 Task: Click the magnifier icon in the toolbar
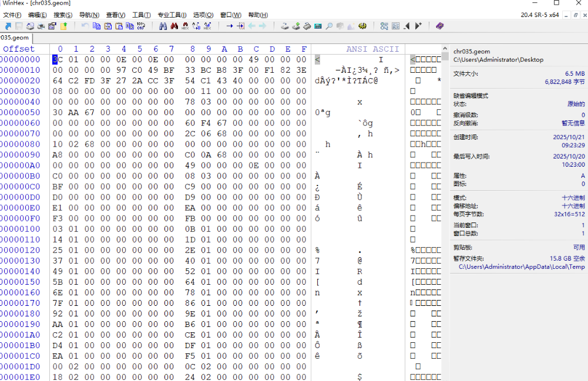point(329,26)
